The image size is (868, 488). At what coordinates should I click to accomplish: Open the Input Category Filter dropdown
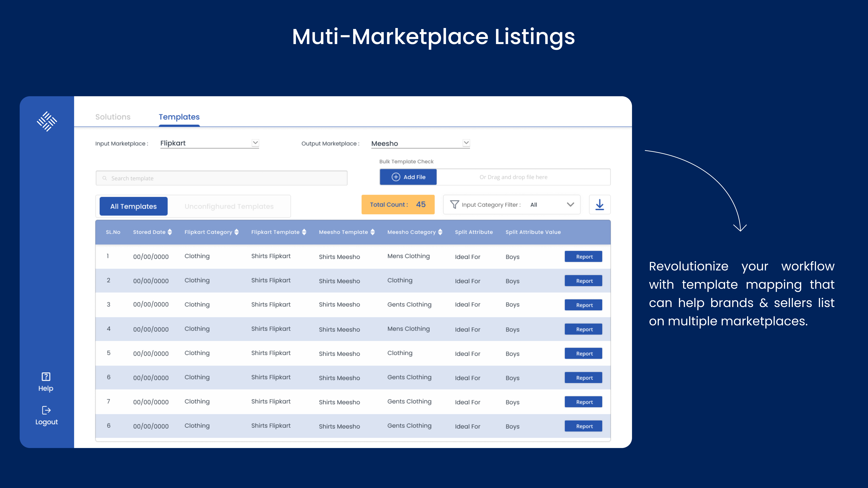pyautogui.click(x=570, y=204)
